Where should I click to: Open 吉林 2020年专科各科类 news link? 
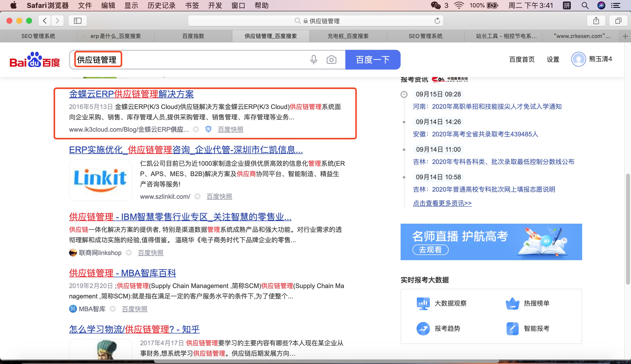click(x=494, y=162)
